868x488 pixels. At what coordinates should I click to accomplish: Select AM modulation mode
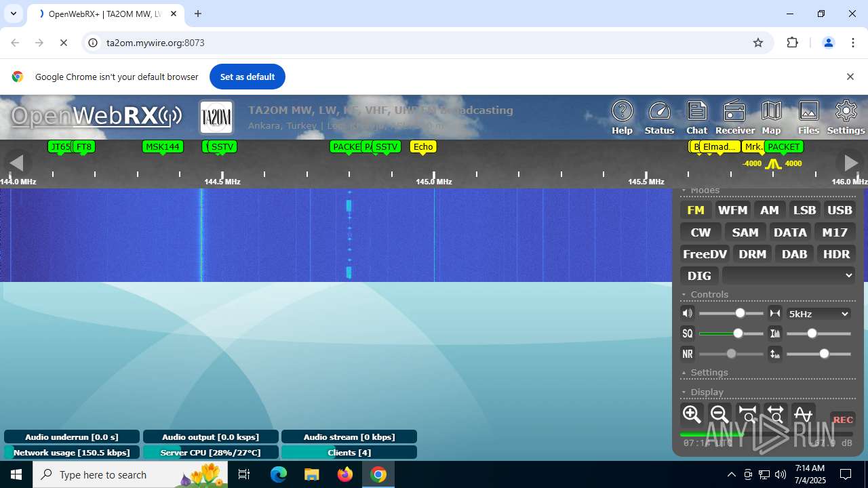[769, 210]
